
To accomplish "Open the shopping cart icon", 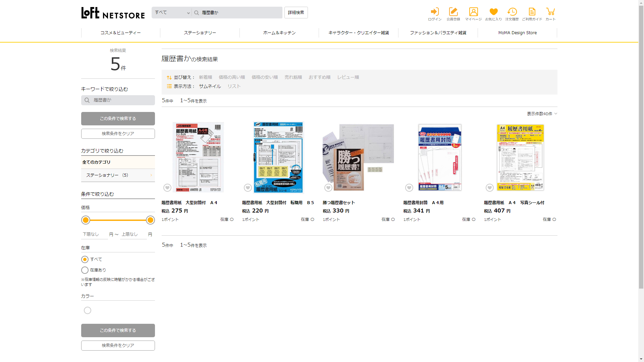I will click(550, 12).
